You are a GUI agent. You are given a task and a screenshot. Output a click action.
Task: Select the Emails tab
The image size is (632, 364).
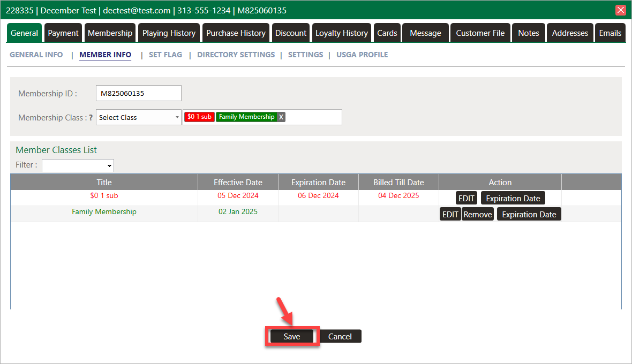610,33
